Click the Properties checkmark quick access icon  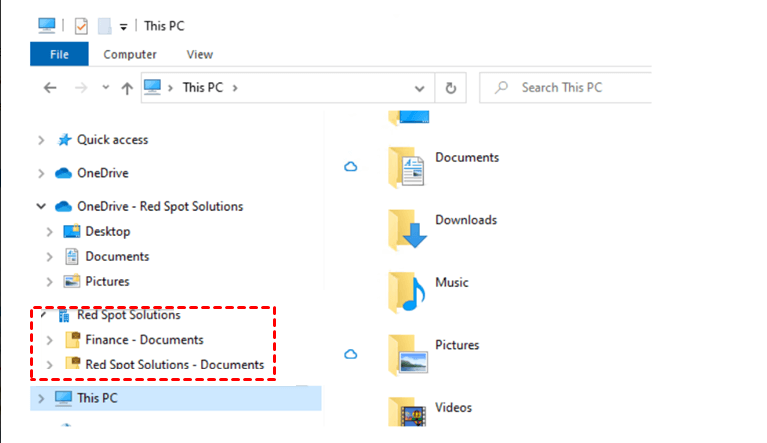81,26
